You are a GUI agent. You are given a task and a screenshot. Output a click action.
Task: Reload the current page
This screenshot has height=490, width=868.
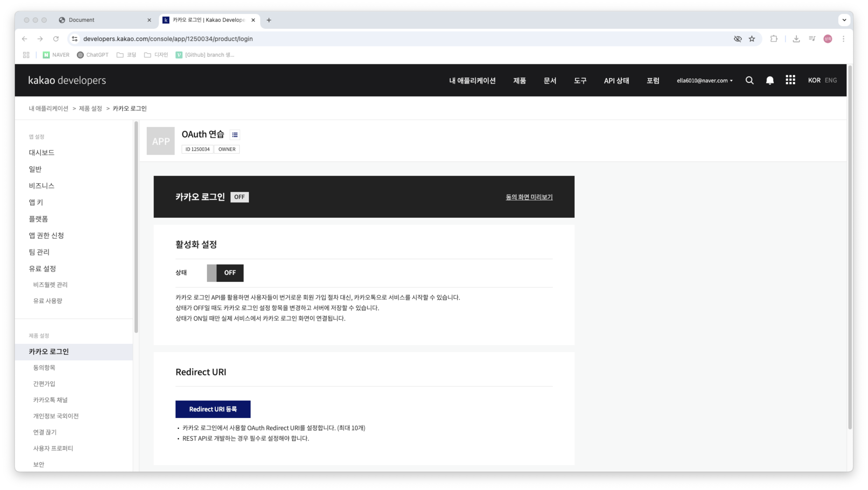coord(56,39)
